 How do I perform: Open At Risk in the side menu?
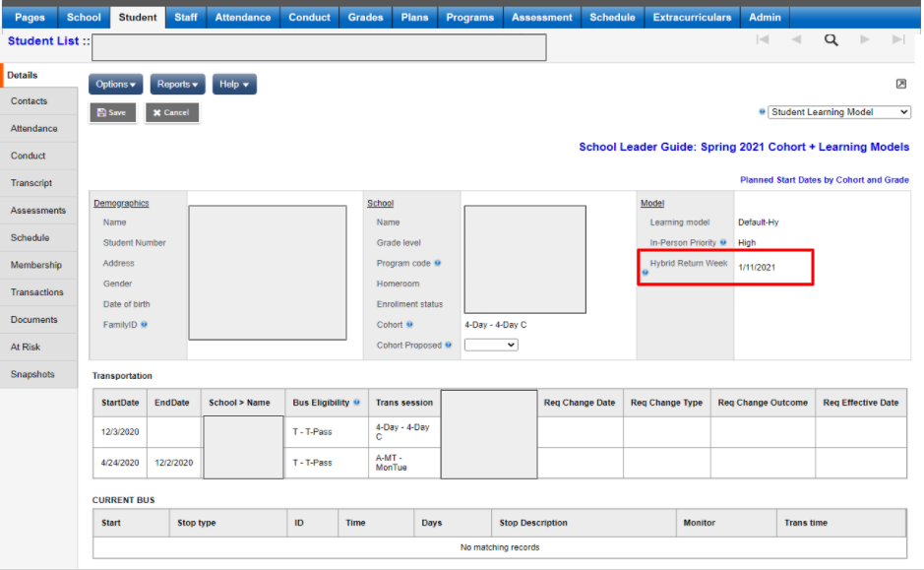point(39,348)
